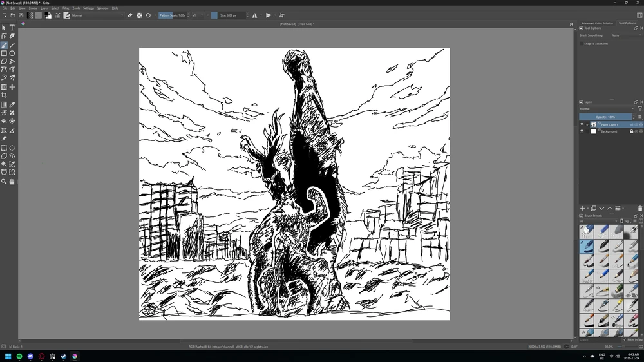
Task: Switch to the Advanced Color Selector tab
Action: pos(597,23)
